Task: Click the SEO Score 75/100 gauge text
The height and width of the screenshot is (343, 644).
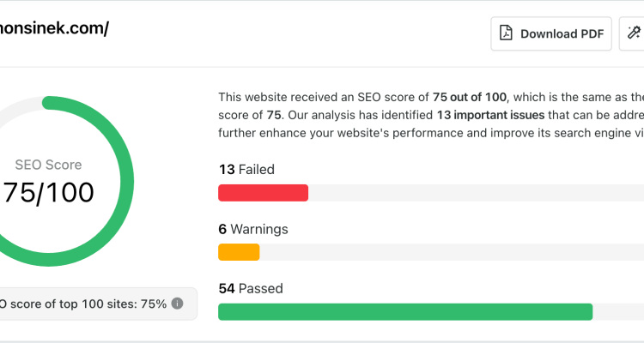Action: tap(48, 192)
